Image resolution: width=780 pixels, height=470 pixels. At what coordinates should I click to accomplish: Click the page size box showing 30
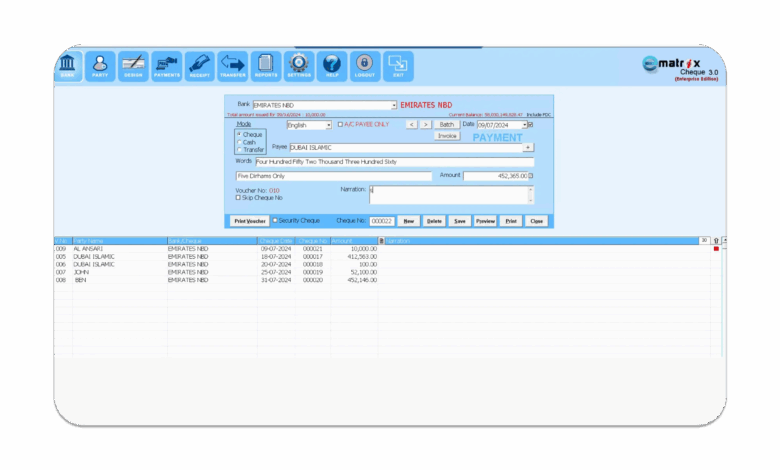pos(704,240)
